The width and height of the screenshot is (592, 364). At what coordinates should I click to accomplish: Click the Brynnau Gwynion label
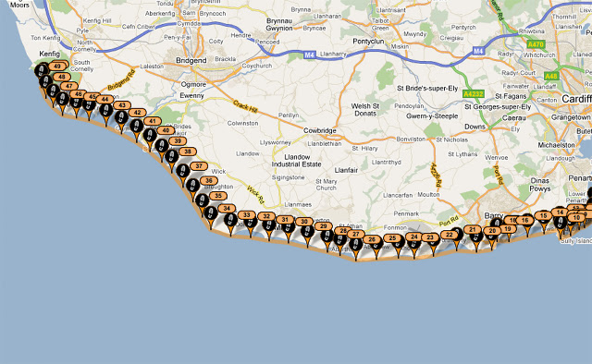tap(279, 25)
